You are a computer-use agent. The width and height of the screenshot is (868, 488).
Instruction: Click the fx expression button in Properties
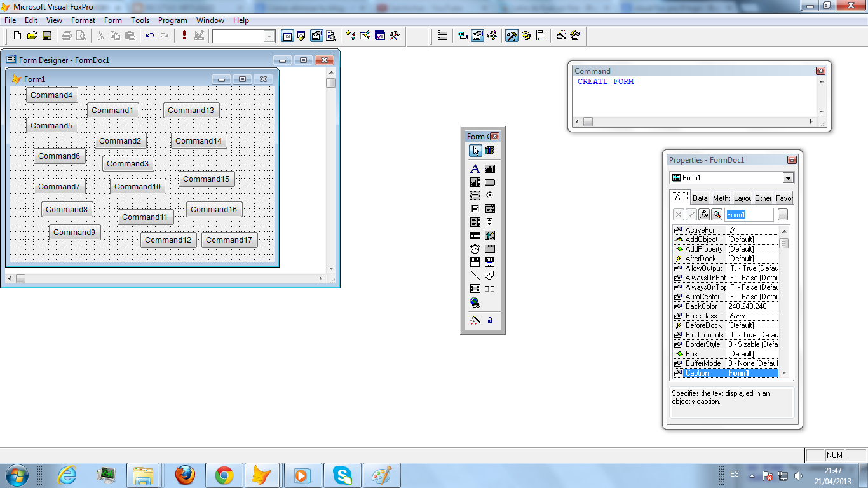coord(703,214)
